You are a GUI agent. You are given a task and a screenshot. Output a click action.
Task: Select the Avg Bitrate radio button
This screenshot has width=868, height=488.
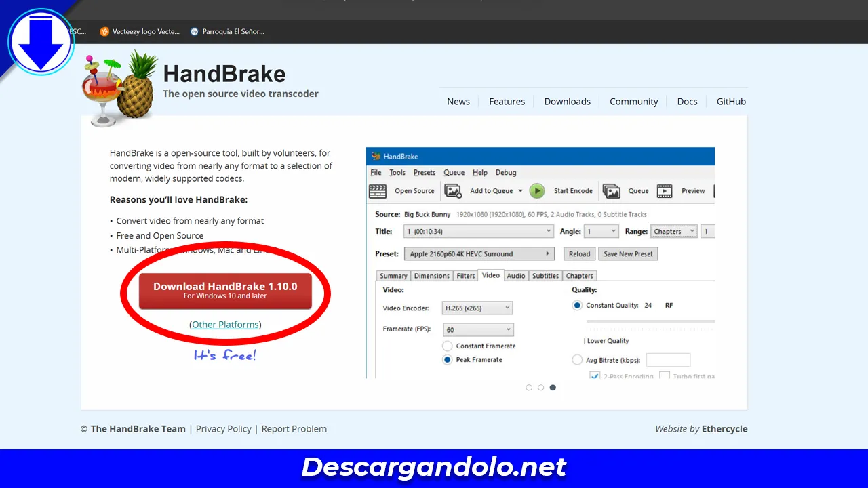pos(577,359)
